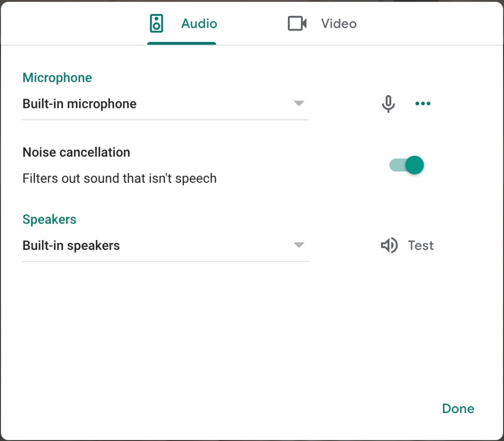Click the speaker icon next to Audio tab

point(157,23)
